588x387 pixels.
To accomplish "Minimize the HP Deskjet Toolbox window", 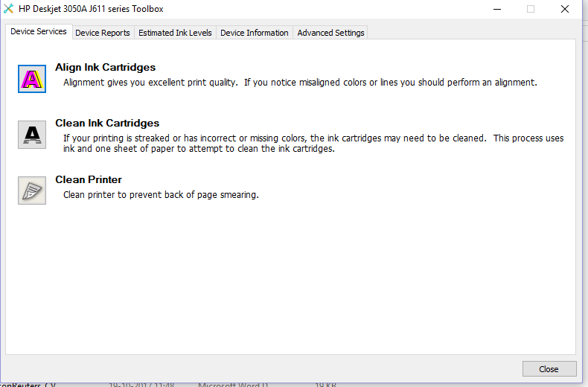I will [496, 9].
